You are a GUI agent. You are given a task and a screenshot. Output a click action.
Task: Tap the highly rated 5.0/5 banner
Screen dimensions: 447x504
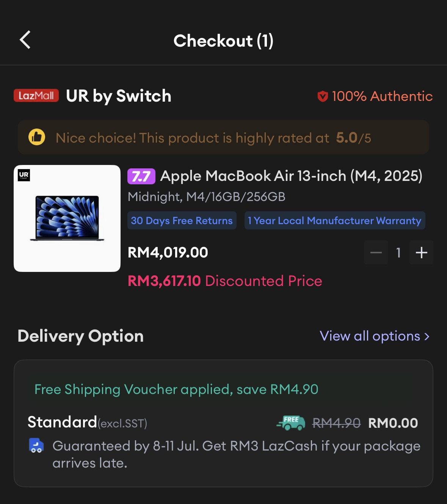(x=223, y=137)
